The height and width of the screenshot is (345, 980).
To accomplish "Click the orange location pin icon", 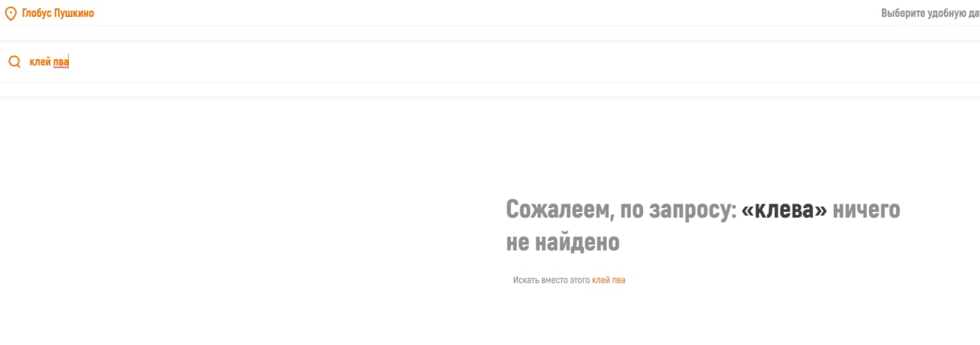I will click(11, 13).
